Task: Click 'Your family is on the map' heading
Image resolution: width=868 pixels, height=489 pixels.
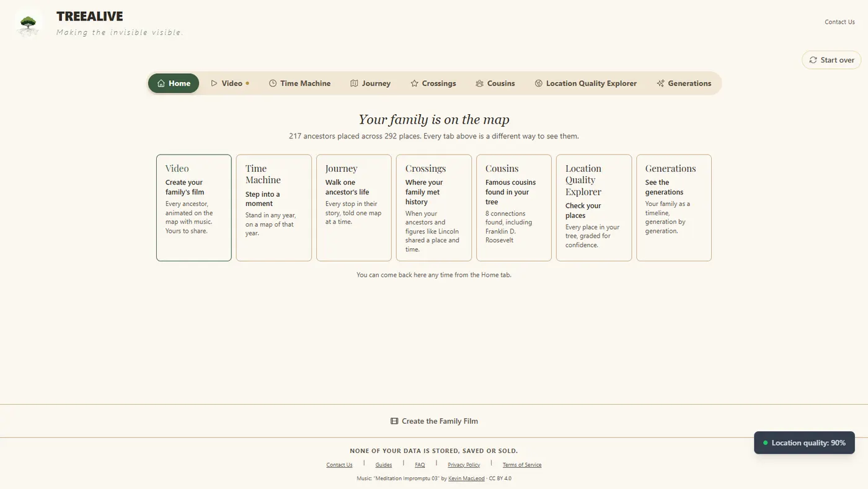Action: [434, 119]
